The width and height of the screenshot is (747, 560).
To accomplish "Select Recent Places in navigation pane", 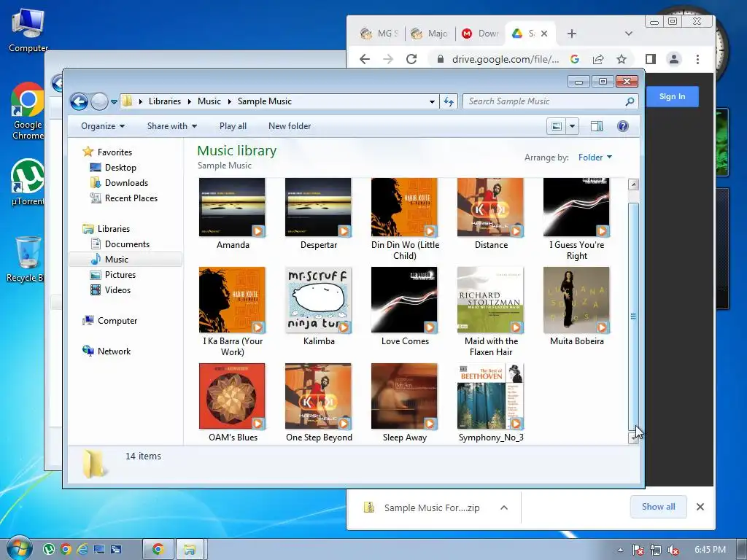I will [x=131, y=198].
